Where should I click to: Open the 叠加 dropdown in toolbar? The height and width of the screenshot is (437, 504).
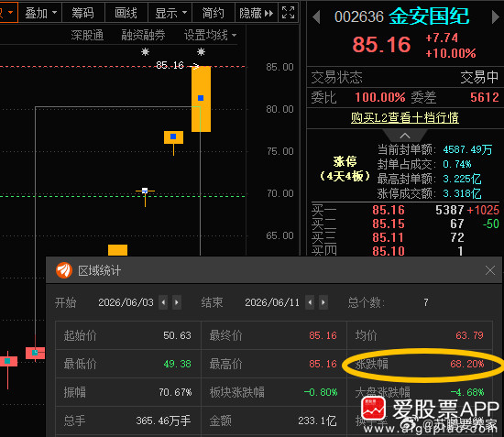point(40,13)
